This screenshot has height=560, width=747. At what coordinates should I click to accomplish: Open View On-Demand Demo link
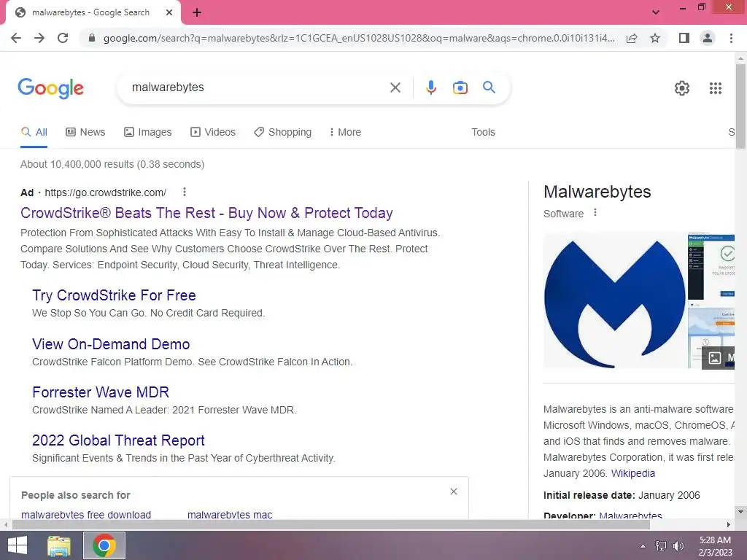tap(111, 344)
